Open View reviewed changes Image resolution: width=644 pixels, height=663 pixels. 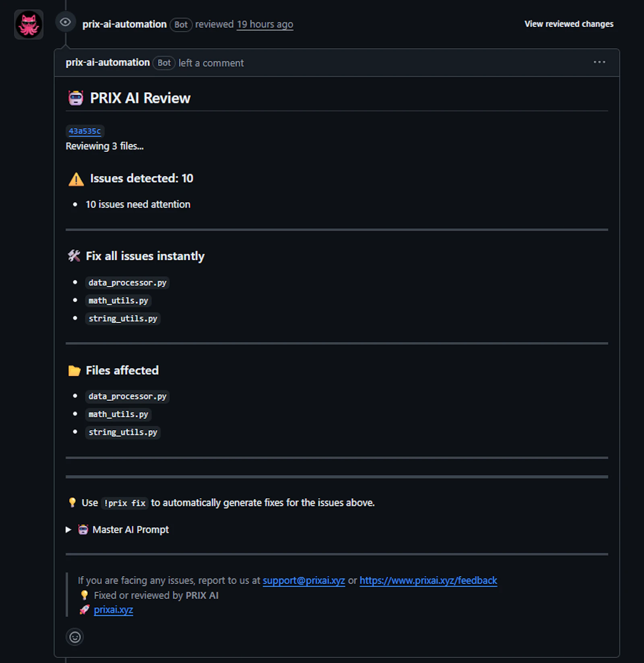coord(569,24)
